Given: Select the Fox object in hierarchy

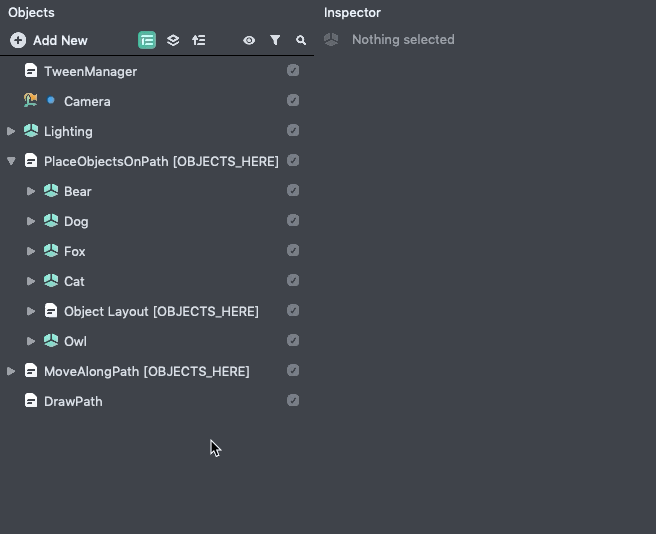Looking at the screenshot, I should pyautogui.click(x=74, y=252).
